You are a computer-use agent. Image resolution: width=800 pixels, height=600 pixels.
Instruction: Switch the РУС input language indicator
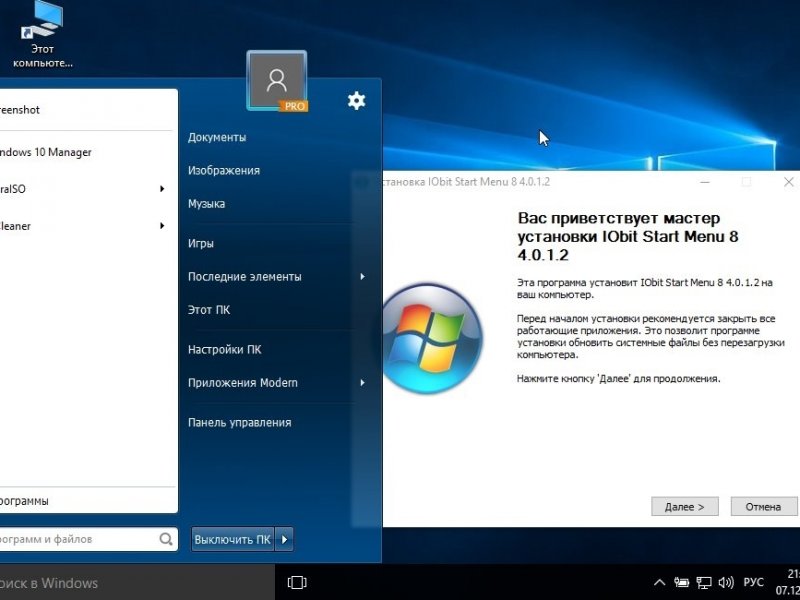pyautogui.click(x=754, y=583)
